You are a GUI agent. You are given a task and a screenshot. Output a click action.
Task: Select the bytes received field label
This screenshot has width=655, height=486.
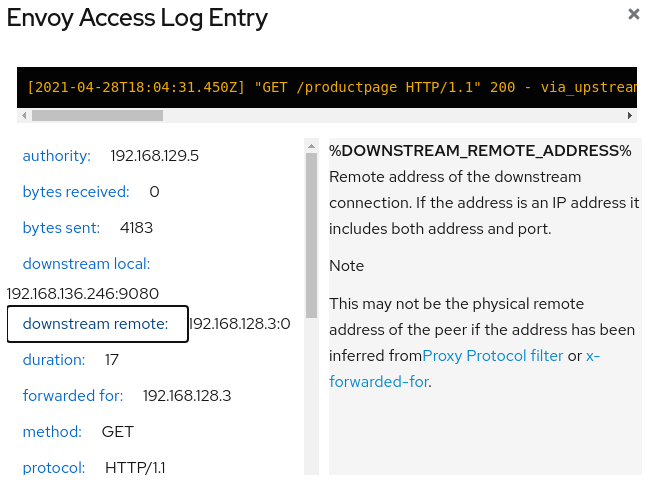[76, 192]
